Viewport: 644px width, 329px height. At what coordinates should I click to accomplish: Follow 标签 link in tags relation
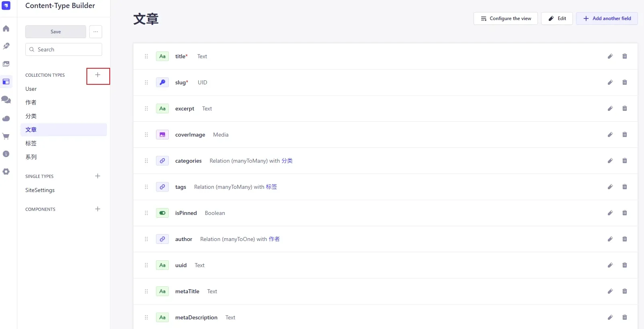[271, 187]
